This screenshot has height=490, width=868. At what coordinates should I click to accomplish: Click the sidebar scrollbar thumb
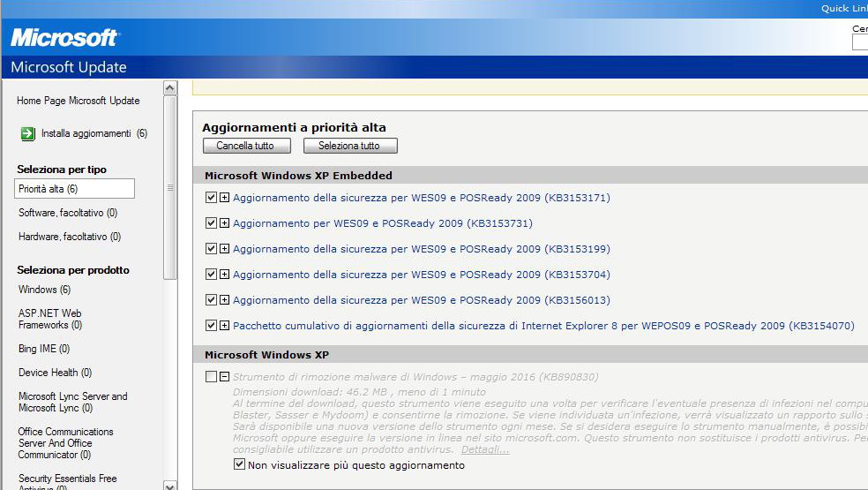pos(170,188)
